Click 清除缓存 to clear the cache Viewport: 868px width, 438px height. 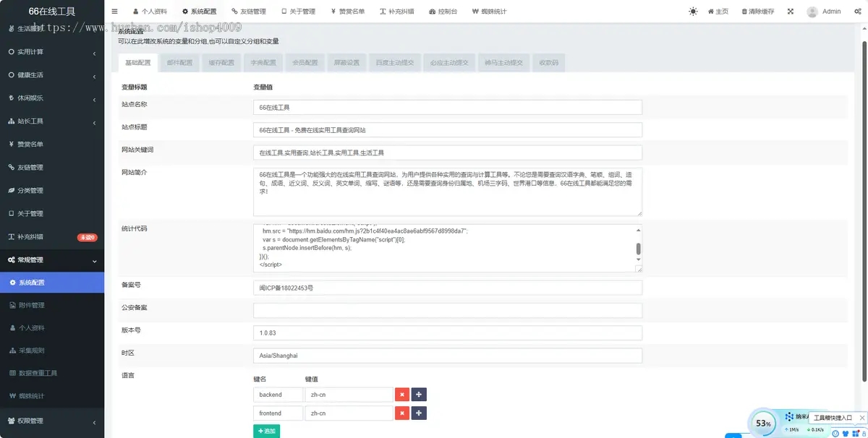757,12
